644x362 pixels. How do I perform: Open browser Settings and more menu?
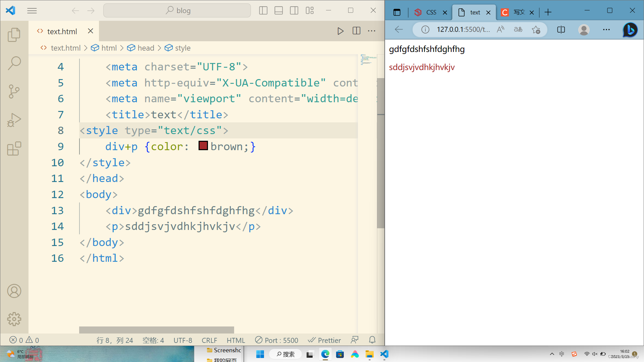click(606, 29)
